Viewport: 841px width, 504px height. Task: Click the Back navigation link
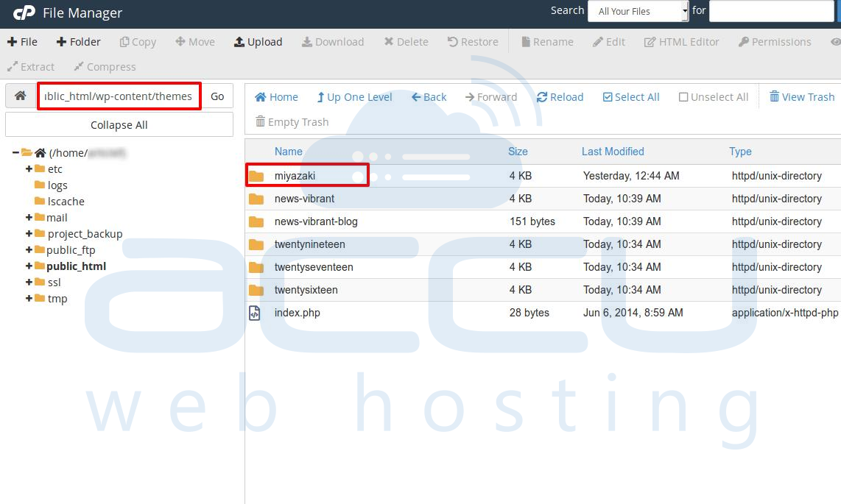[x=429, y=97]
